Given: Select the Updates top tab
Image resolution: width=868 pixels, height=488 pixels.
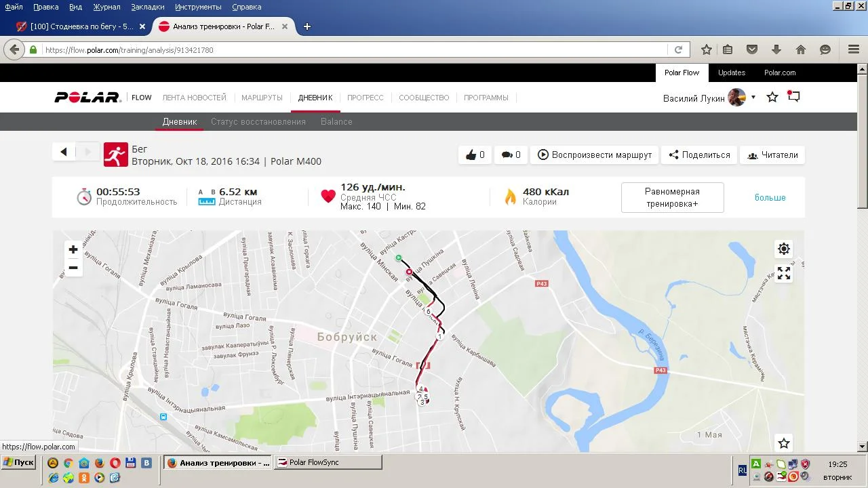Looking at the screenshot, I should pyautogui.click(x=732, y=73).
